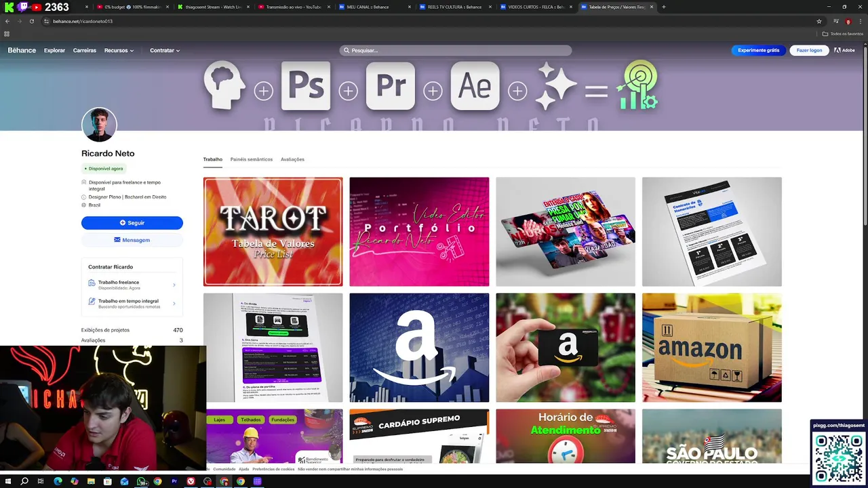
Task: Expand Trabalho em tempo integral option
Action: (x=132, y=304)
